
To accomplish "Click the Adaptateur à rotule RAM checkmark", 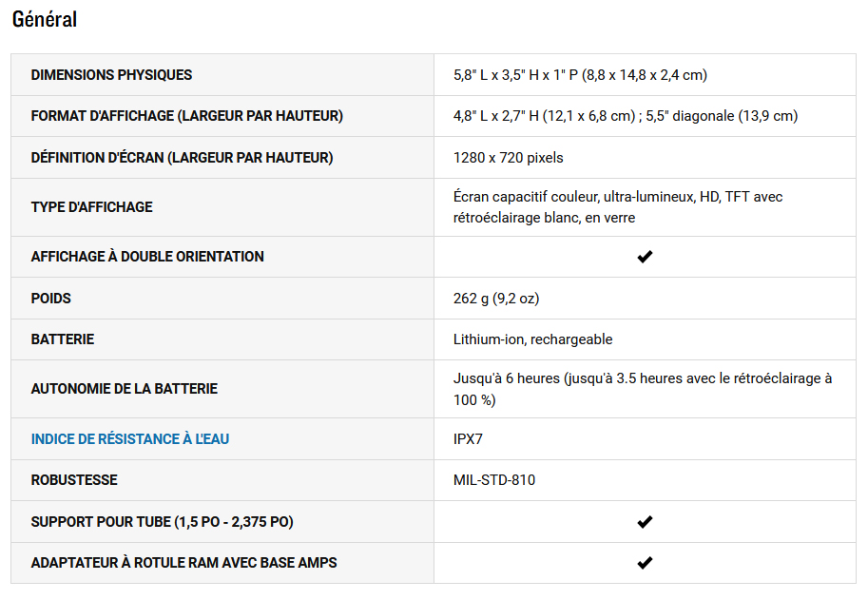I will (x=645, y=563).
